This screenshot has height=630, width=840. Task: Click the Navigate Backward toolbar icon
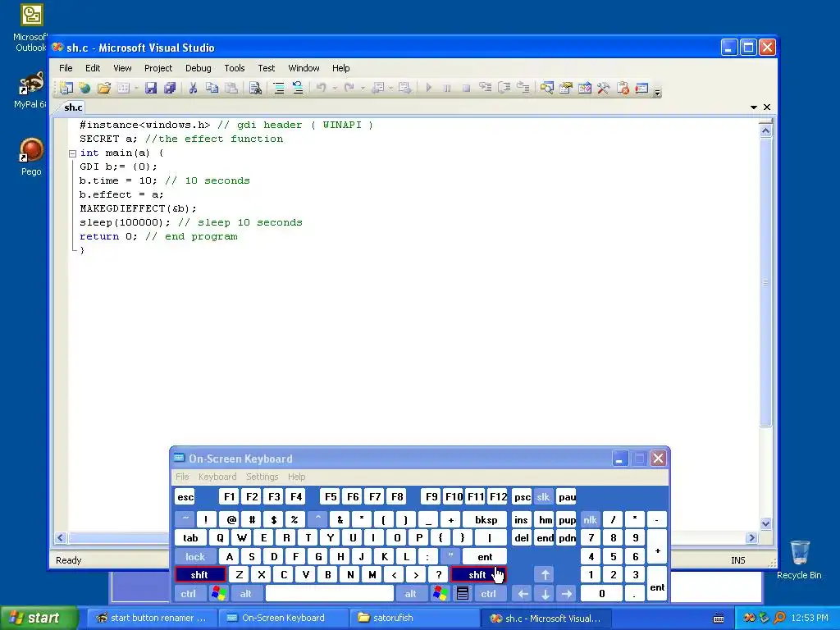377,87
